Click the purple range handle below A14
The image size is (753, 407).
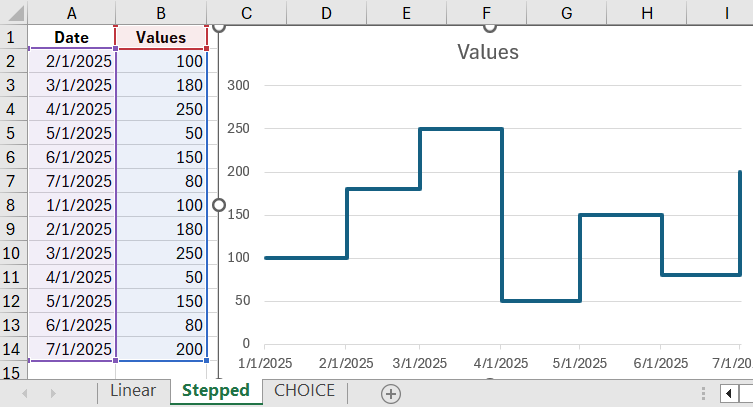click(115, 360)
